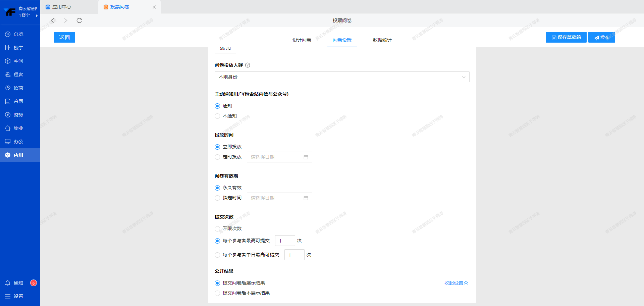644x306 pixels.
Task: Open the 通知 bell in sidebar
Action: click(8, 283)
